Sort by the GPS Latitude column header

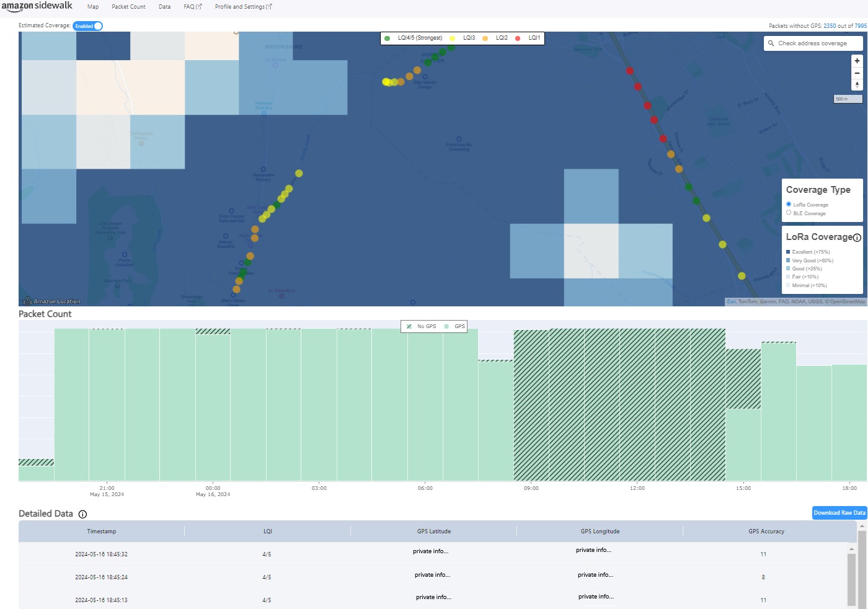pos(434,531)
